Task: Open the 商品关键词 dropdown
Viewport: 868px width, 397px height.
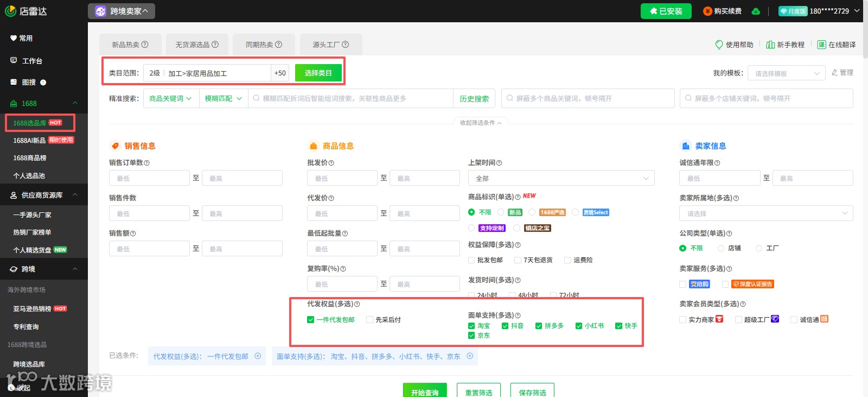Action: pyautogui.click(x=170, y=98)
